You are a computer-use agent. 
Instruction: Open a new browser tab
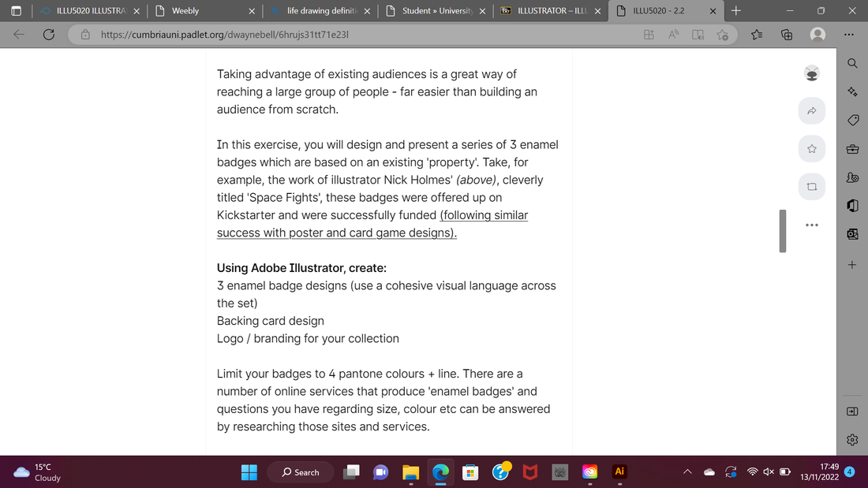(x=735, y=10)
